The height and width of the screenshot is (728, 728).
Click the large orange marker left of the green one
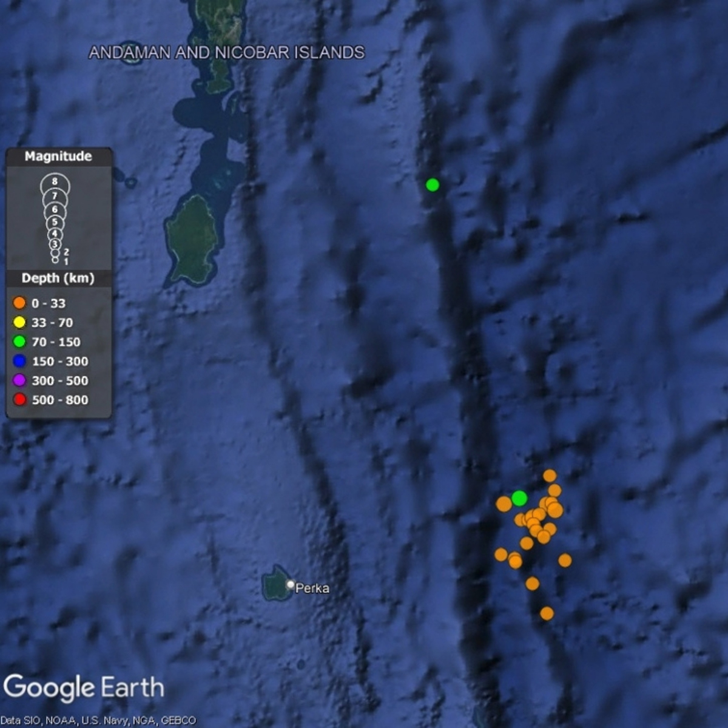tap(504, 504)
